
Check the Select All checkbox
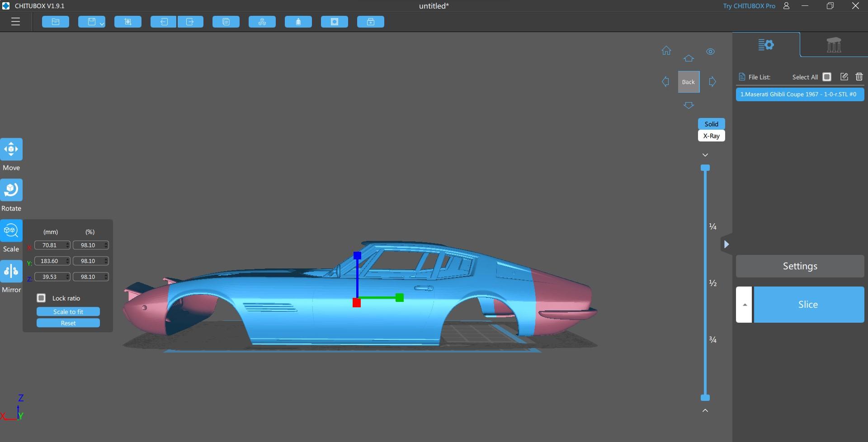click(x=827, y=77)
